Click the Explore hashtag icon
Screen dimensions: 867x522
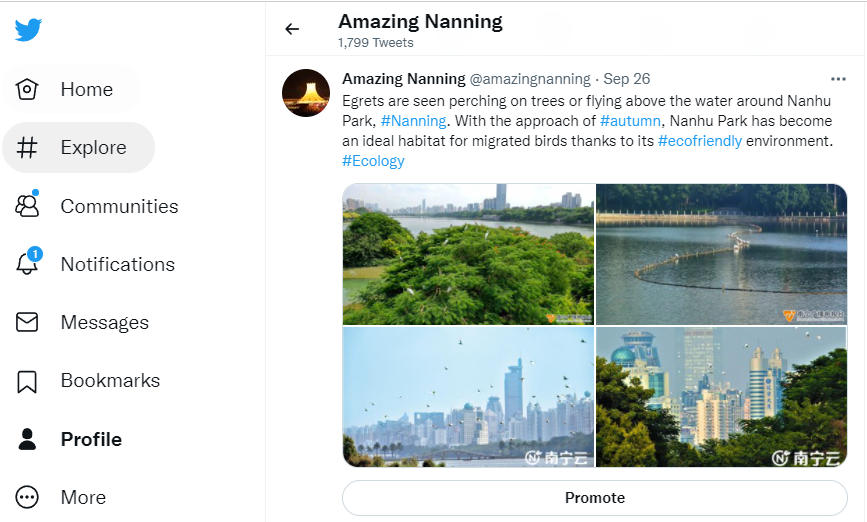[27, 148]
